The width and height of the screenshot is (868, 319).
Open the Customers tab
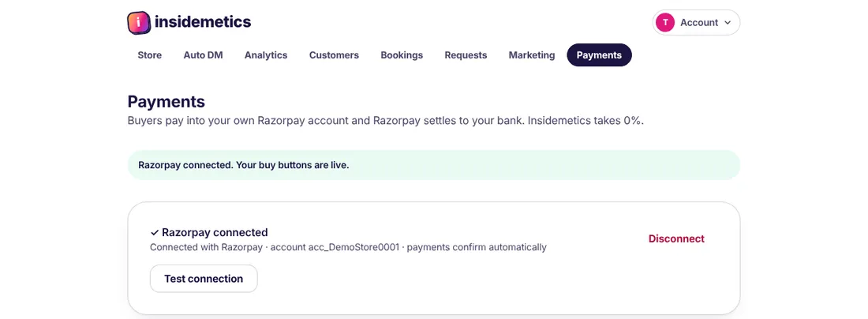(334, 54)
